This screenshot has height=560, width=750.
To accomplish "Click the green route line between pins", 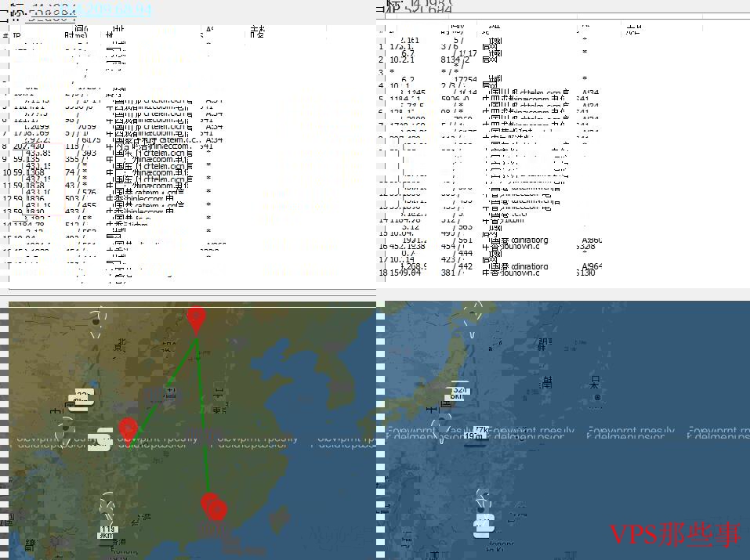I will coord(204,423).
